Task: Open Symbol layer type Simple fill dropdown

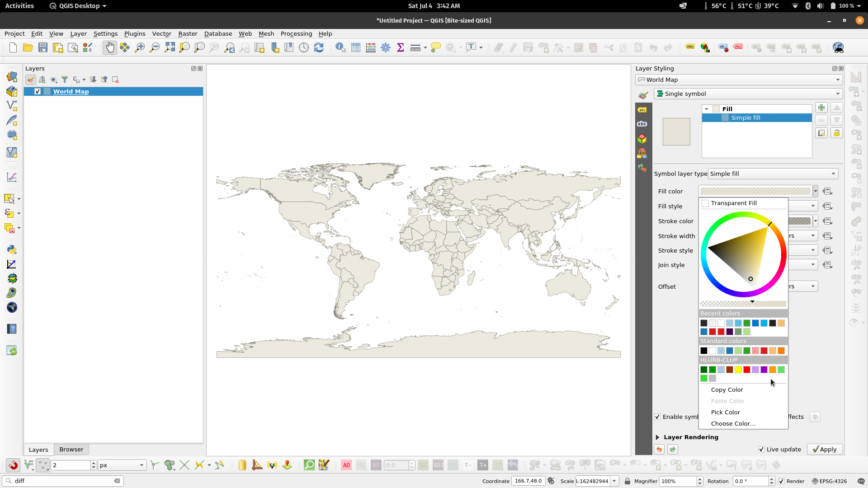Action: coord(773,174)
